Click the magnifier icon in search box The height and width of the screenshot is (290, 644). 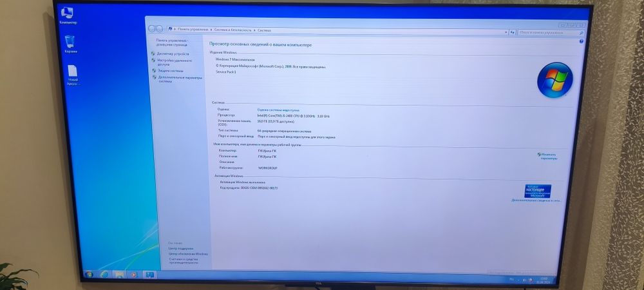[x=581, y=33]
